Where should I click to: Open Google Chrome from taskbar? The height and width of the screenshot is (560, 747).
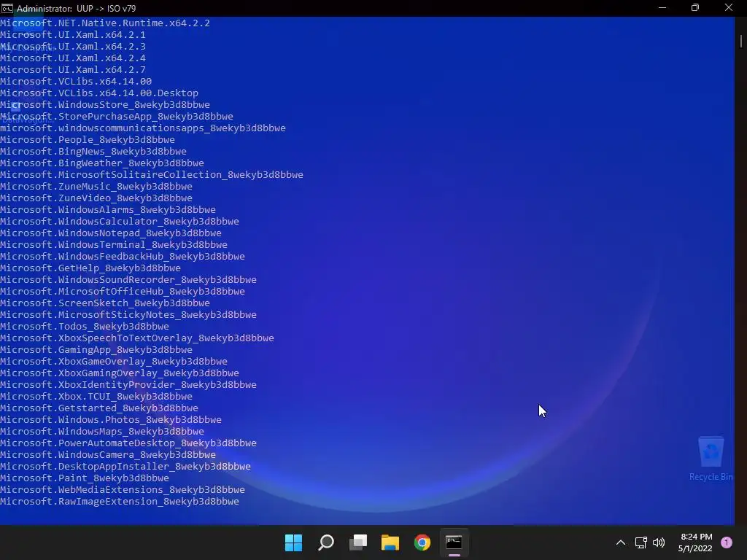click(422, 542)
